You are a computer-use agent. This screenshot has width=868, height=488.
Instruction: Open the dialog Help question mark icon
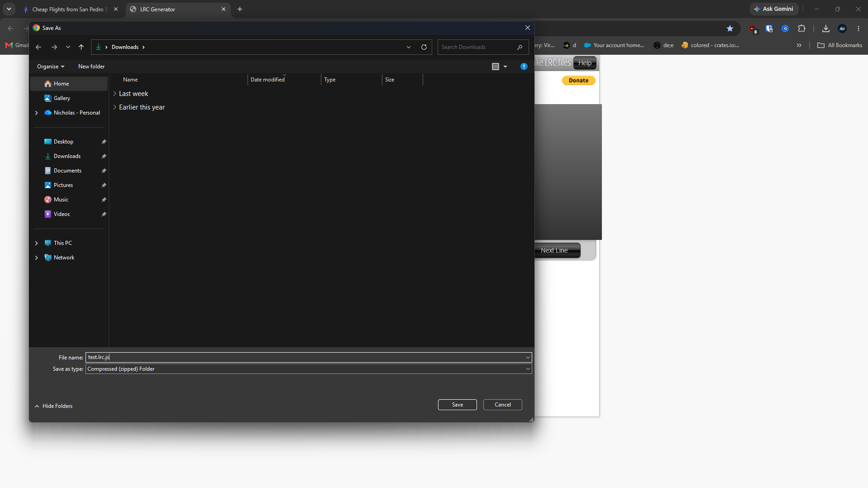pyautogui.click(x=524, y=67)
